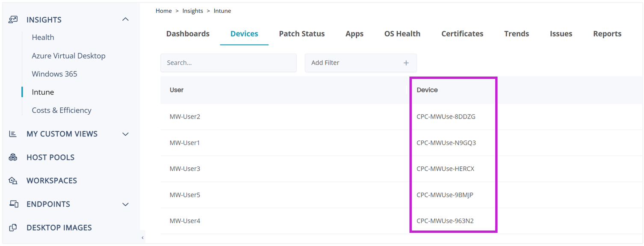644x246 pixels.
Task: Open Host Pools via its icon
Action: (13, 157)
